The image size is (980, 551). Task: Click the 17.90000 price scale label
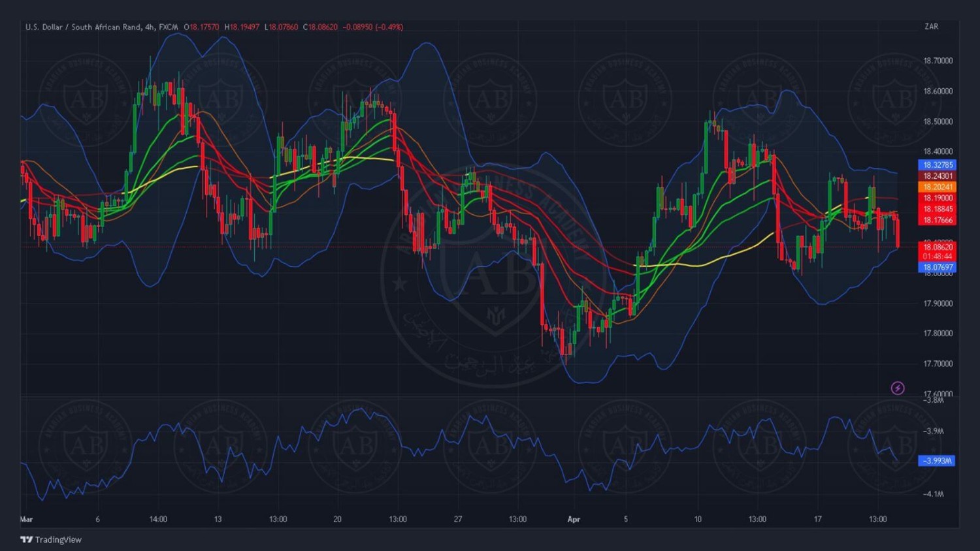click(x=938, y=304)
